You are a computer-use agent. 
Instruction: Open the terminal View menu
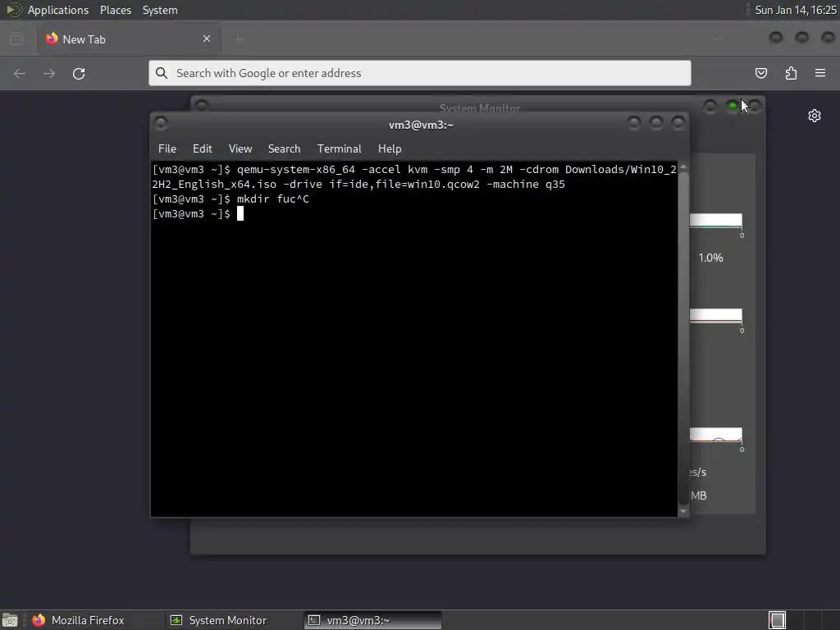tap(240, 148)
